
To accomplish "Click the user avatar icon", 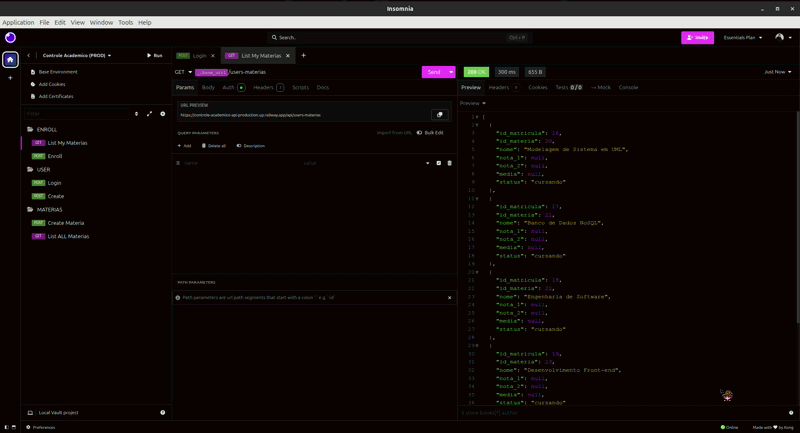I will coord(779,37).
